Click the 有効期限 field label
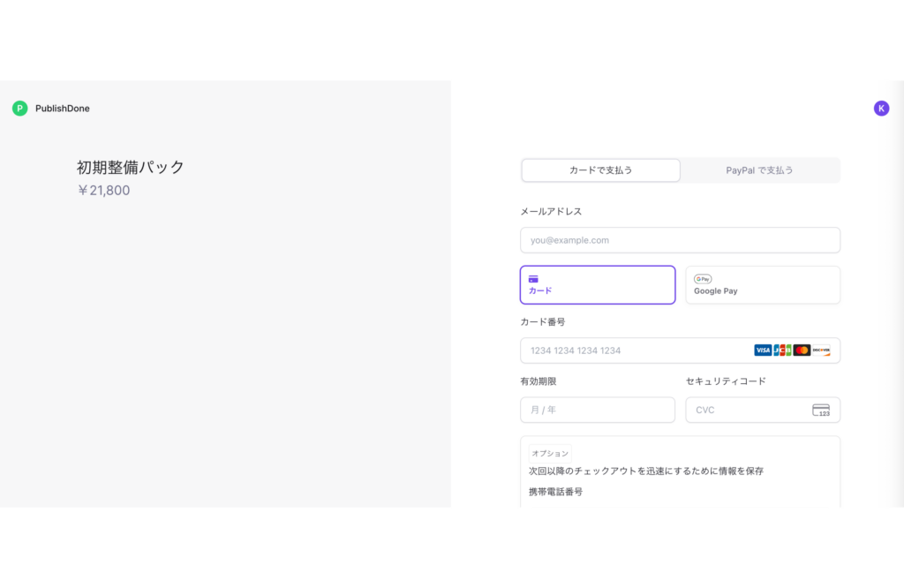The width and height of the screenshot is (904, 588). tap(539, 381)
